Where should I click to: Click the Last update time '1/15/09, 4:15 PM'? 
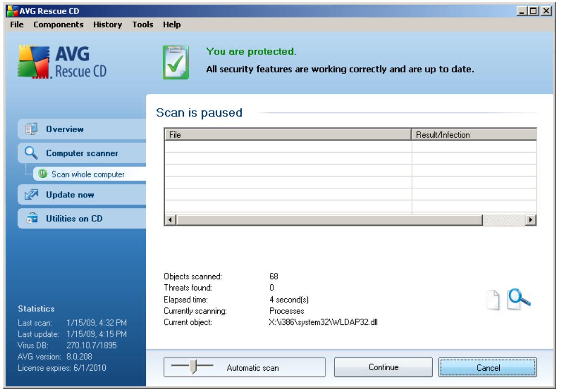[97, 334]
